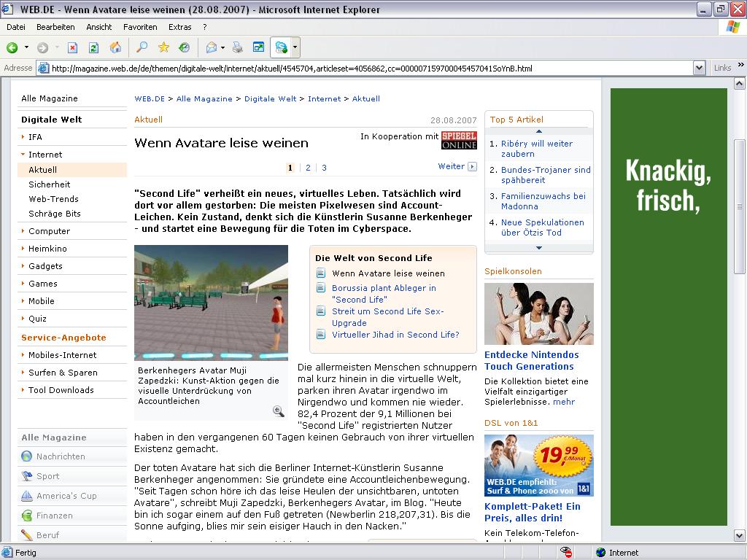Open the address bar dropdown
Image resolution: width=747 pixels, height=560 pixels.
(x=699, y=68)
